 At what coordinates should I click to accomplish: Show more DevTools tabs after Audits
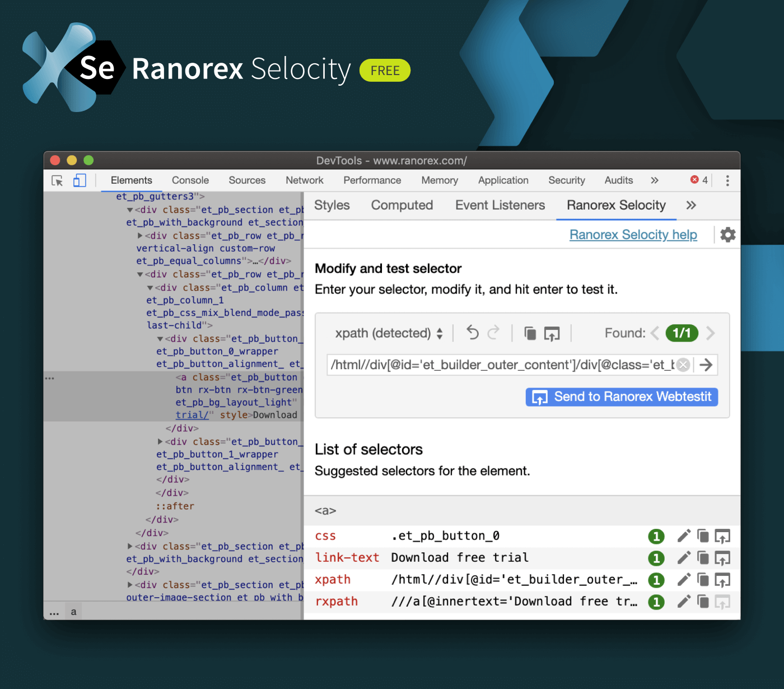coord(654,180)
